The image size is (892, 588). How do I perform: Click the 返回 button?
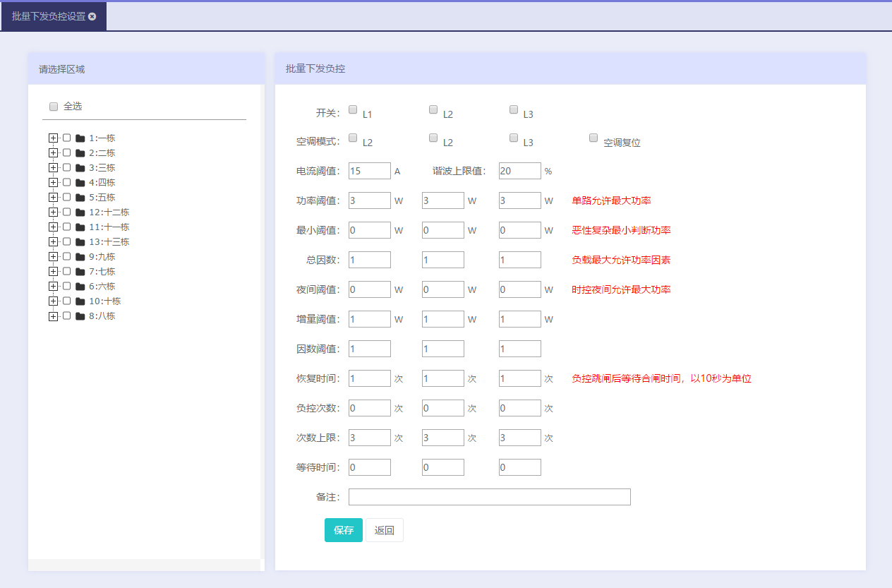tap(384, 530)
